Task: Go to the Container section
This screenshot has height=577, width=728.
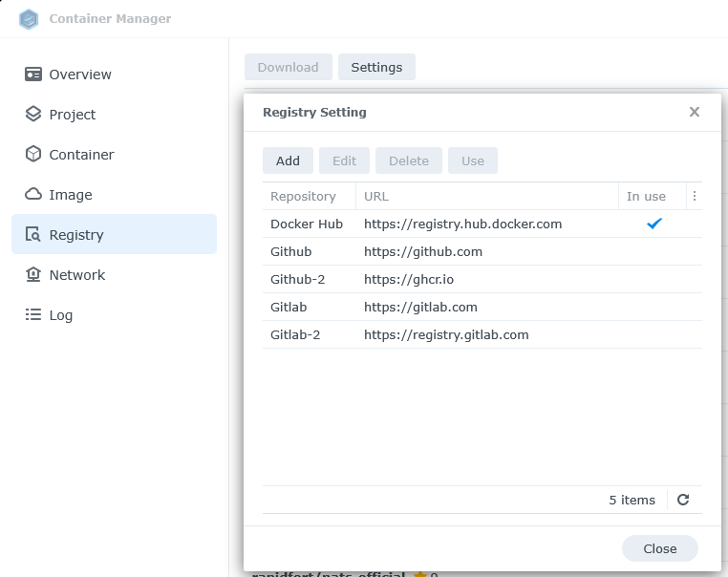Action: click(x=81, y=155)
